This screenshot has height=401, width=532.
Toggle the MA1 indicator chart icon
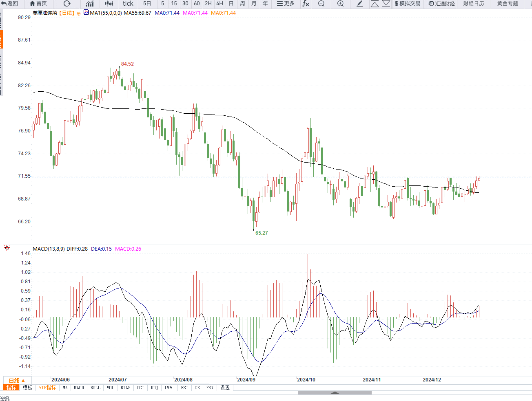tap(86, 13)
